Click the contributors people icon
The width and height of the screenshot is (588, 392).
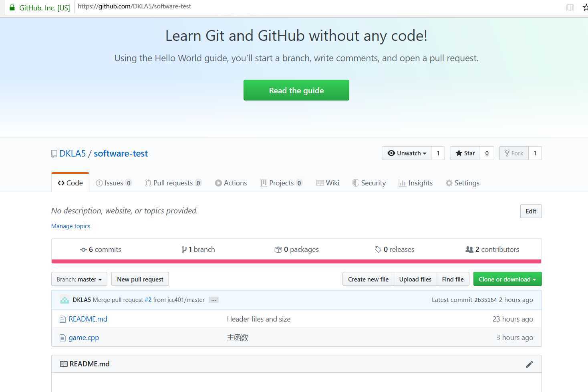click(x=469, y=249)
